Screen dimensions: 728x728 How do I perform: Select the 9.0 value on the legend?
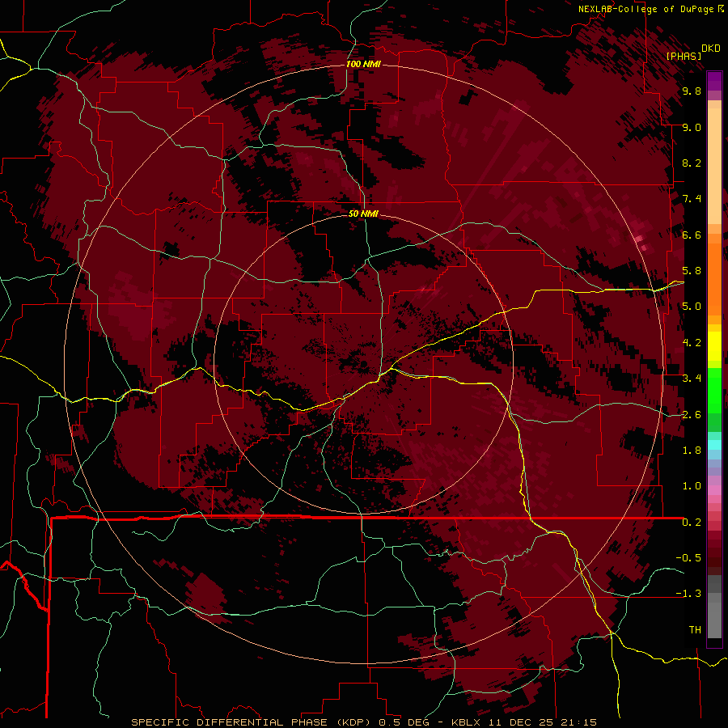692,127
